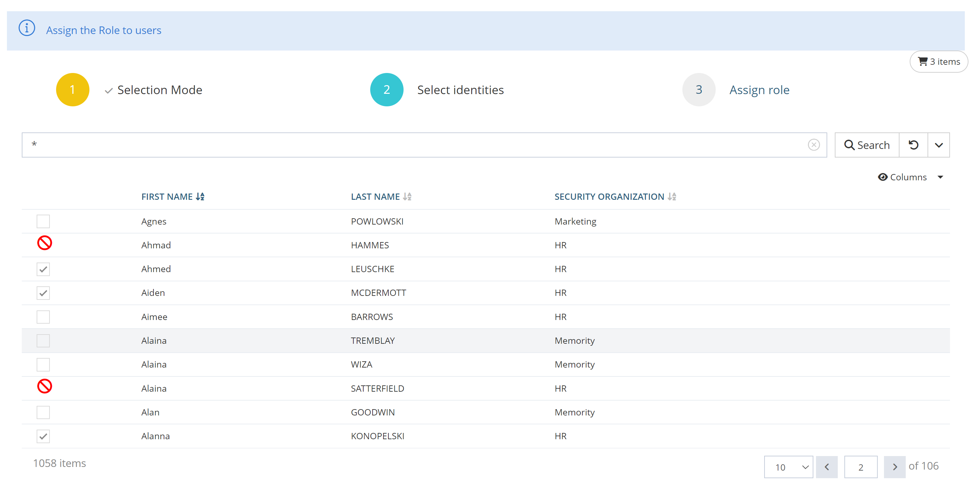Click the eye icon next to Columns
This screenshot has width=980, height=497.
coord(883,177)
